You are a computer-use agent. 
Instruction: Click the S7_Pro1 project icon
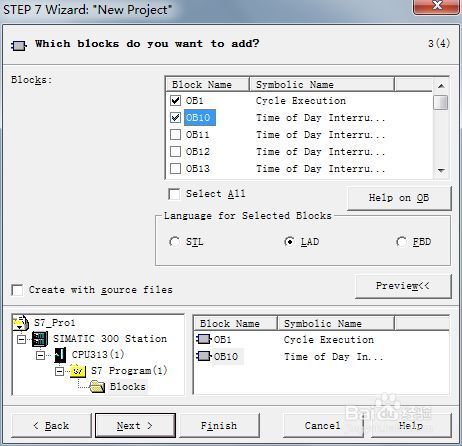(20, 323)
